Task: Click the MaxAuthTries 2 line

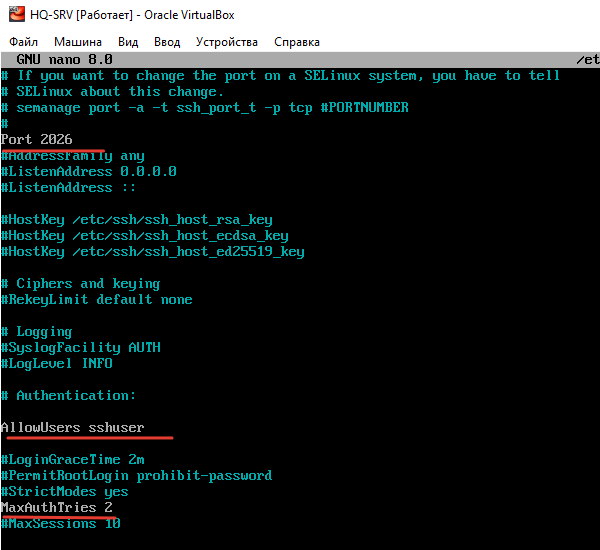Action: click(x=56, y=507)
